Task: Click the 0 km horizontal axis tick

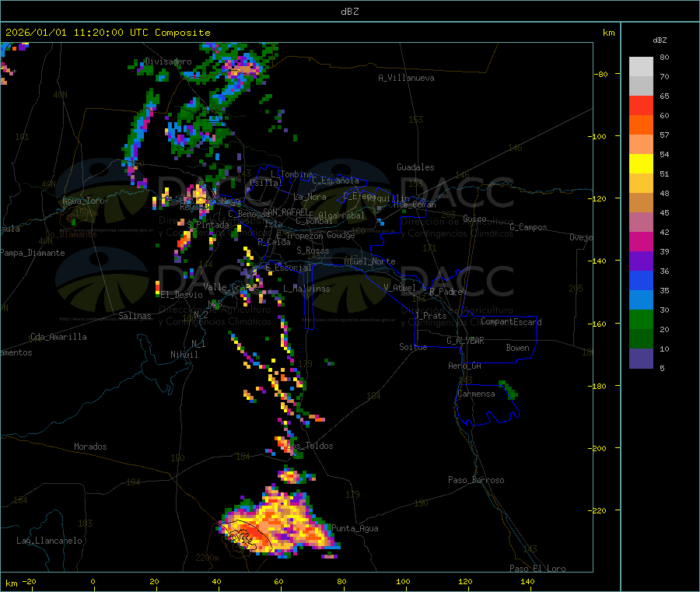Action: [93, 581]
